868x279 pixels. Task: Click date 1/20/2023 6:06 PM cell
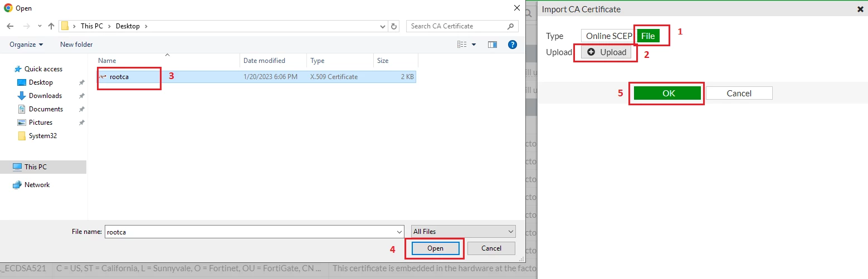[270, 77]
